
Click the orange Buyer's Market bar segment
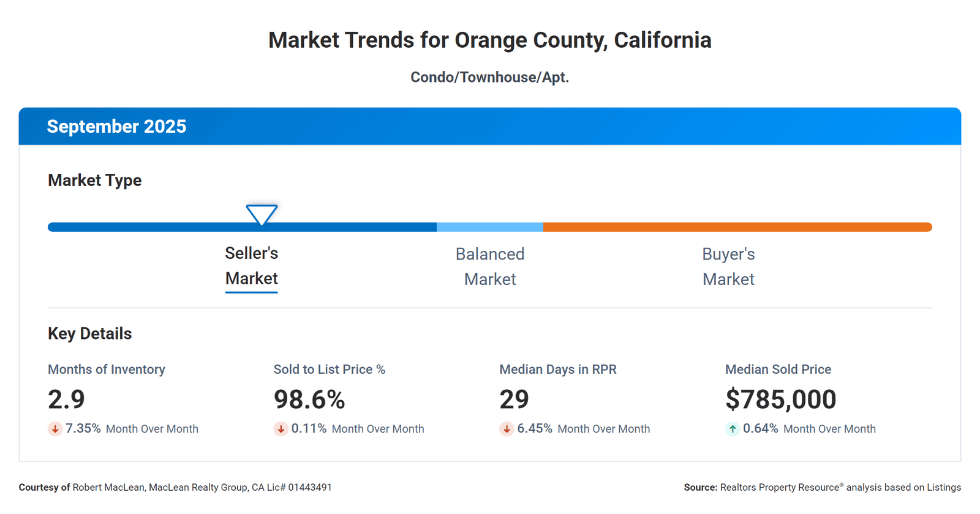tap(737, 227)
